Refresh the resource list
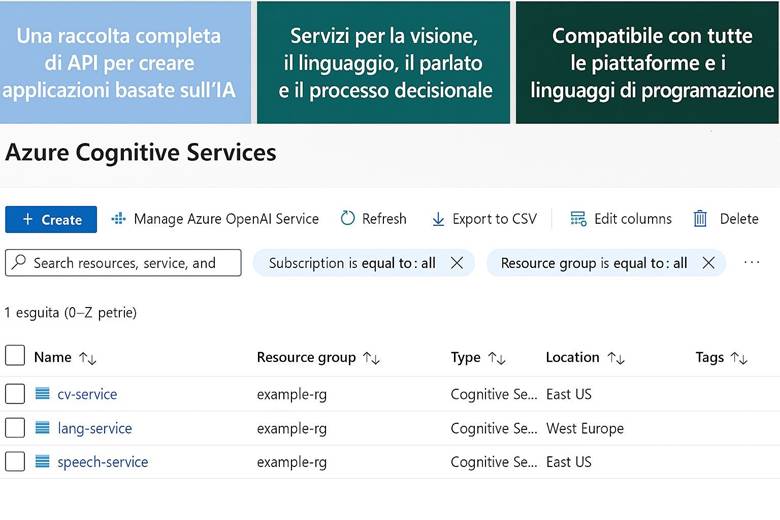780x520 pixels. (x=374, y=219)
